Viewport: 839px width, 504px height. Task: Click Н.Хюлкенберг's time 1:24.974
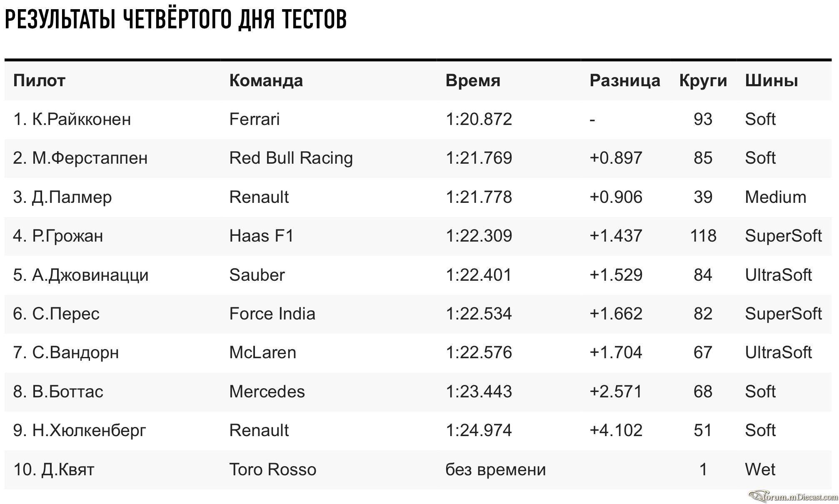[x=479, y=430]
